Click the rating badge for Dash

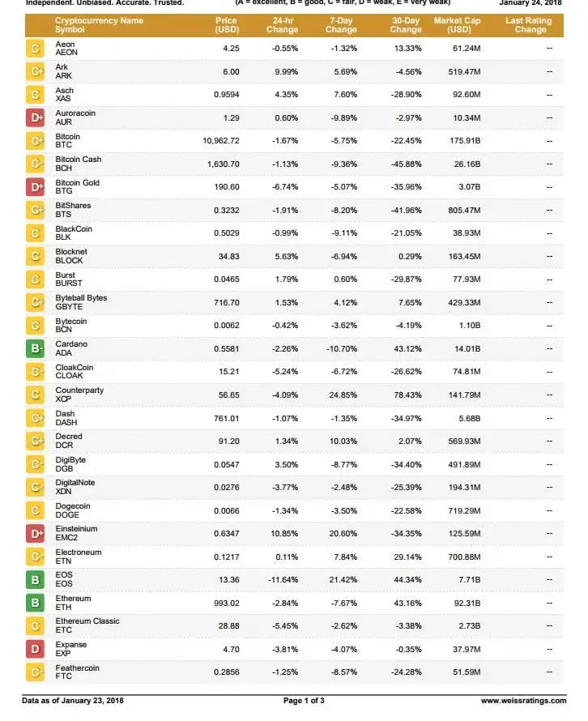36,418
